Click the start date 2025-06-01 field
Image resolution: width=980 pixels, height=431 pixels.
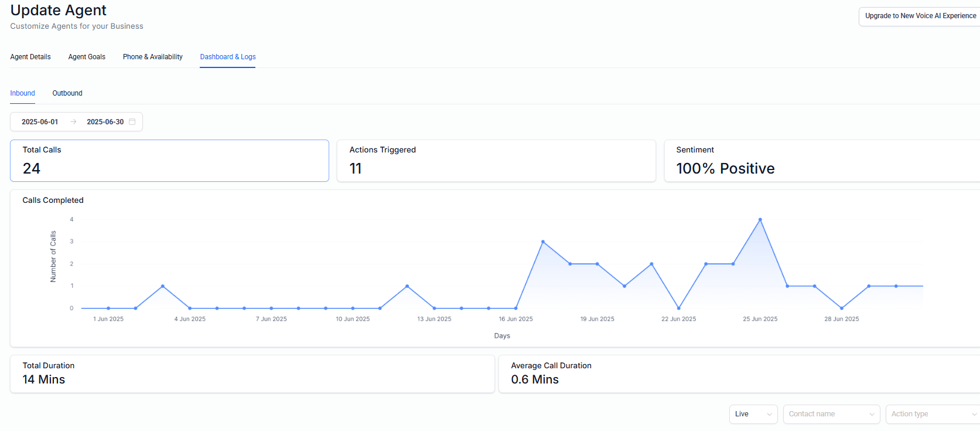[40, 122]
